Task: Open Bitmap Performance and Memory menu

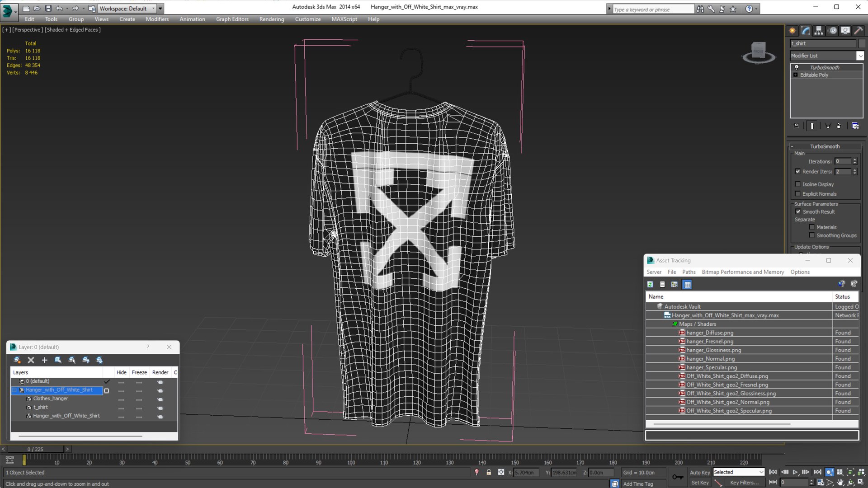Action: tap(743, 272)
